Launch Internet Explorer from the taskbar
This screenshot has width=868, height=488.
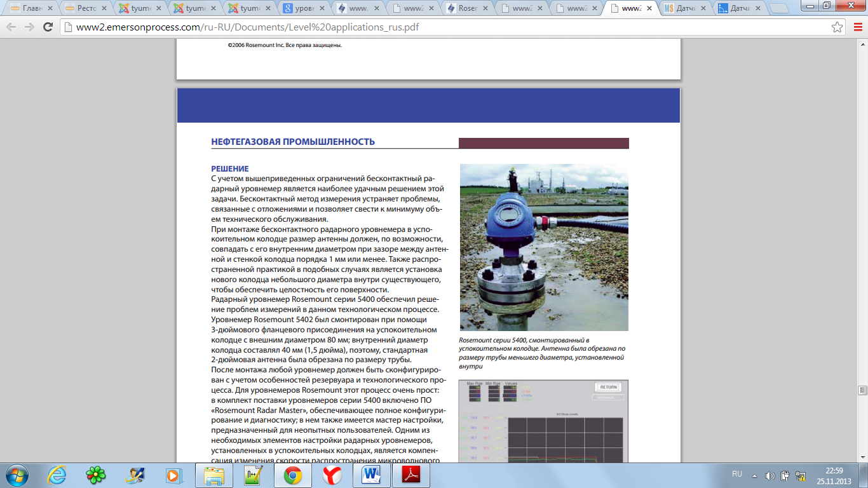(x=58, y=475)
